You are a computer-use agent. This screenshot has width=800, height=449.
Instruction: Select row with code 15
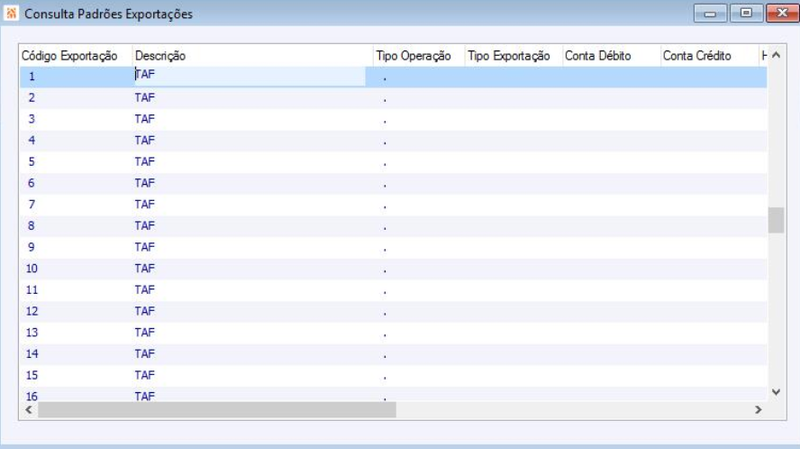coord(393,376)
